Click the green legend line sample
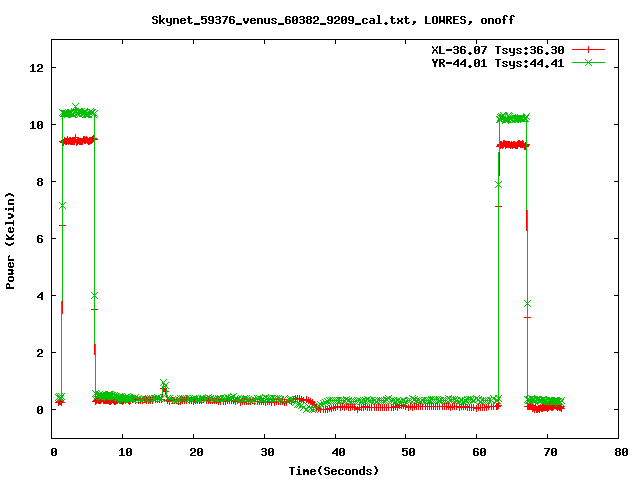 pos(588,62)
